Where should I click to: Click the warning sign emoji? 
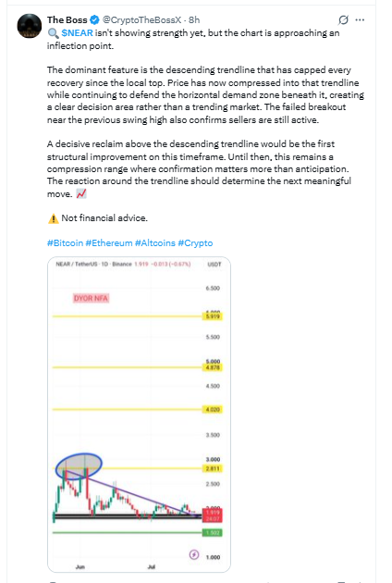click(53, 218)
